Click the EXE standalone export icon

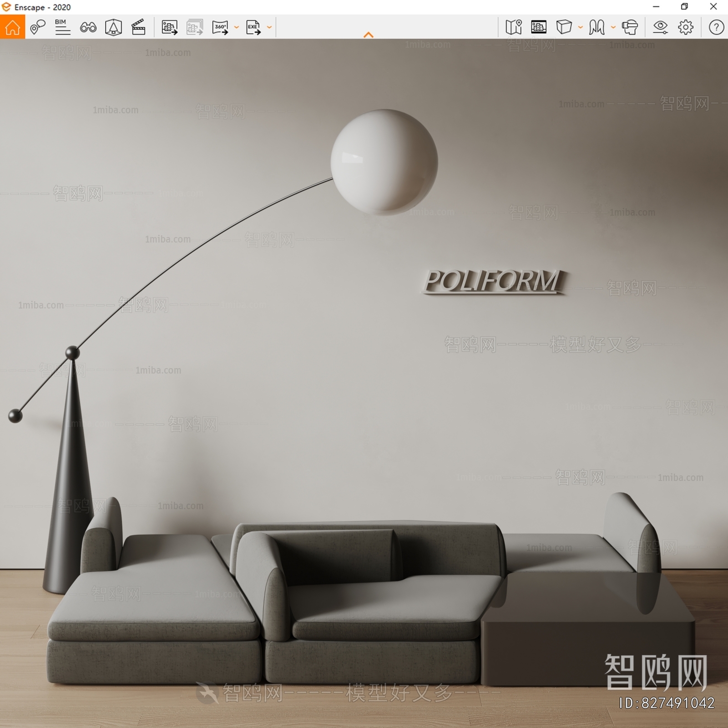253,27
